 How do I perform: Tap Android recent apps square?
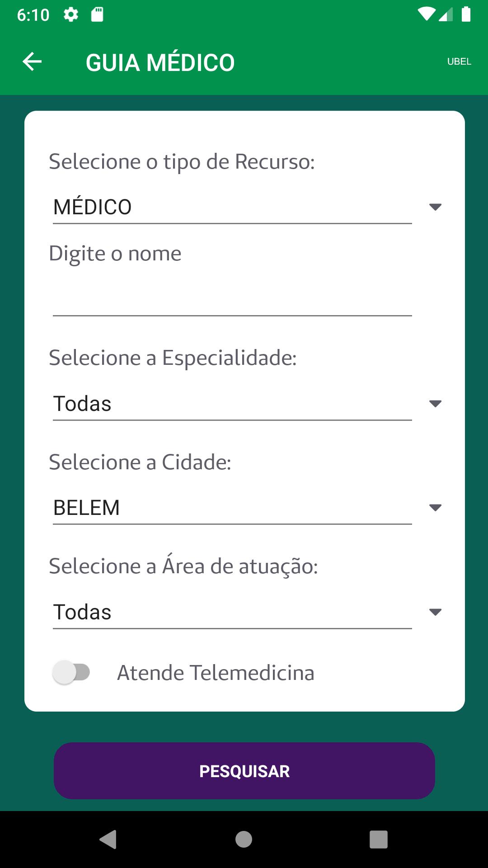coord(379,840)
